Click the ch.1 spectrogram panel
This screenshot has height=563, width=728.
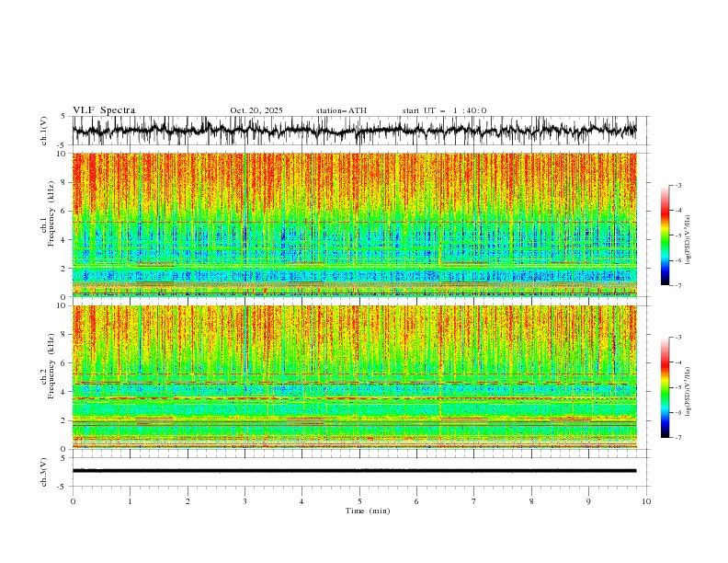point(355,224)
